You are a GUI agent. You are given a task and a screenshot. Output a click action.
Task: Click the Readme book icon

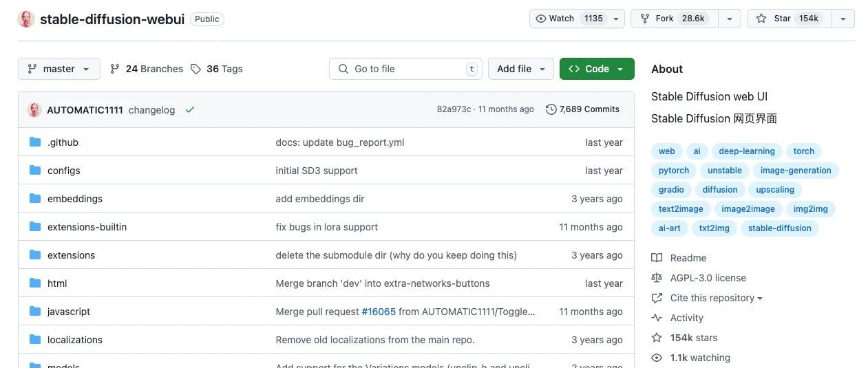point(657,258)
